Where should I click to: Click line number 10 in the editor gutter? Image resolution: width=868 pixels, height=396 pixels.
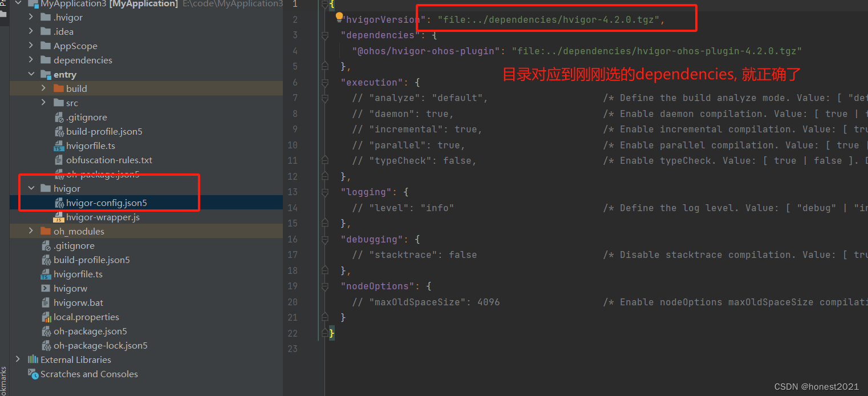292,145
